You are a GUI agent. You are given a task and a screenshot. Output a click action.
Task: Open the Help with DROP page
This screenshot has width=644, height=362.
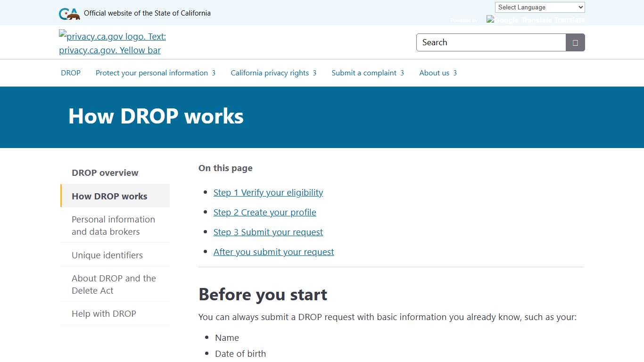coord(104,313)
